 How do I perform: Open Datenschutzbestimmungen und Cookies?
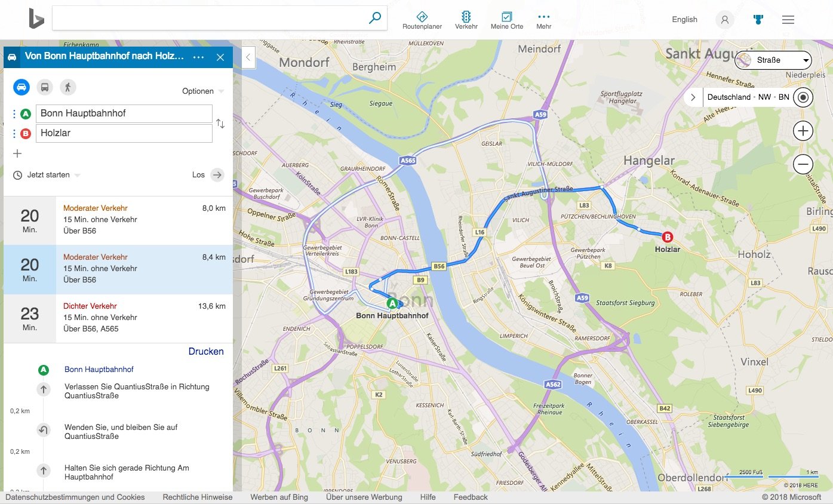tap(75, 497)
